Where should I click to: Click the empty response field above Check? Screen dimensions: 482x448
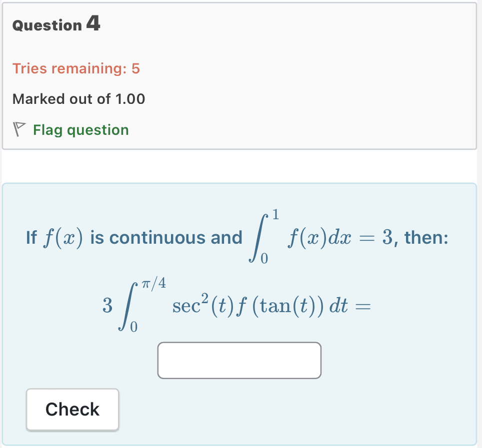[x=239, y=360]
